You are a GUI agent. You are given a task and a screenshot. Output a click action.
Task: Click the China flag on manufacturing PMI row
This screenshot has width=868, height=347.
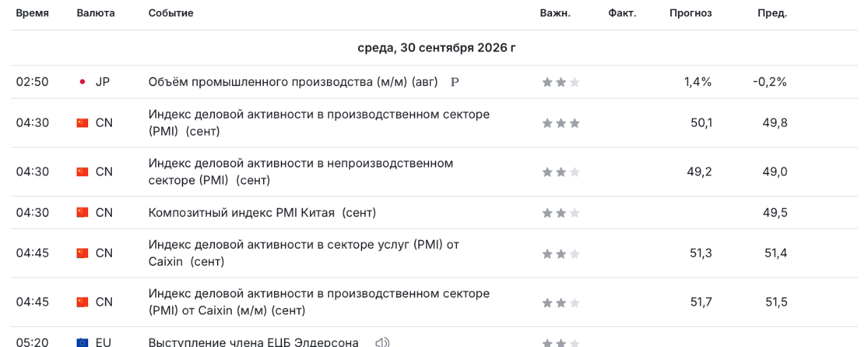tap(83, 123)
